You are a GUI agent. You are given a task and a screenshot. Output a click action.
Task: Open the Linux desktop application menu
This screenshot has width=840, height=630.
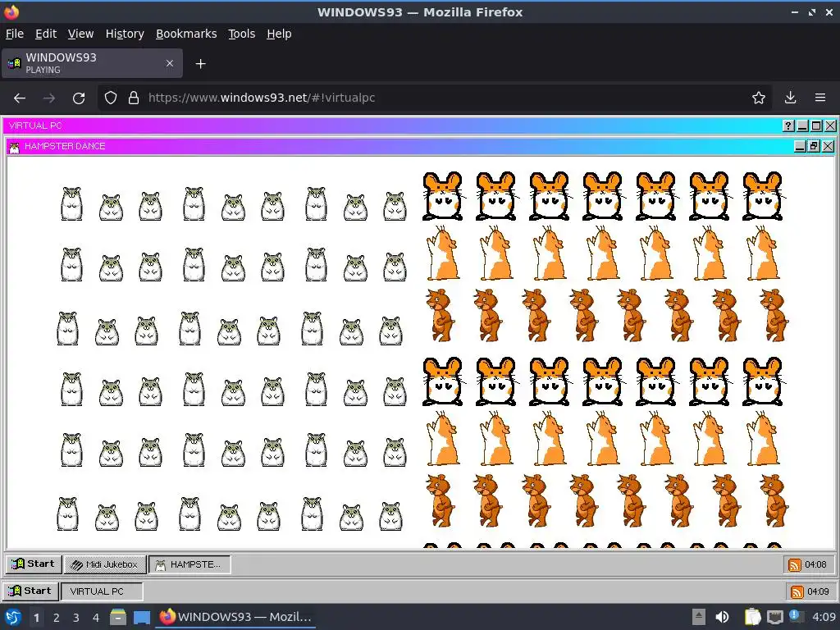click(x=12, y=617)
